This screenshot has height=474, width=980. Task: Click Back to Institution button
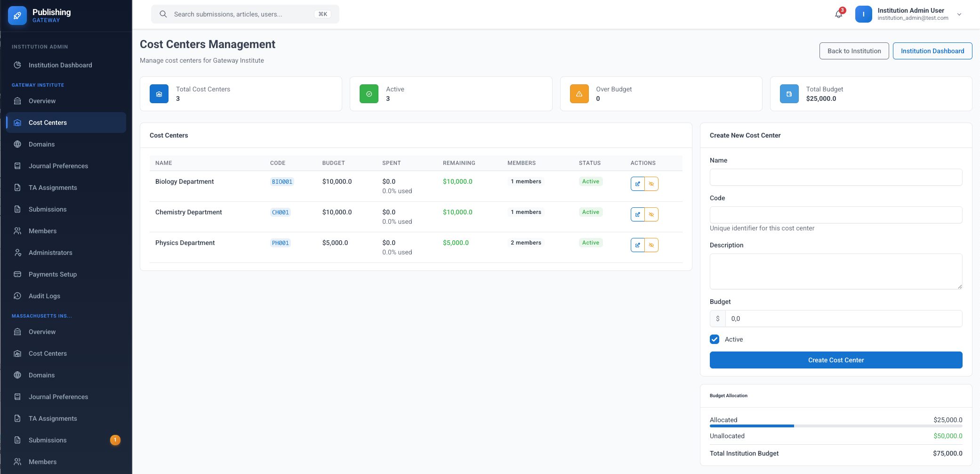point(854,51)
